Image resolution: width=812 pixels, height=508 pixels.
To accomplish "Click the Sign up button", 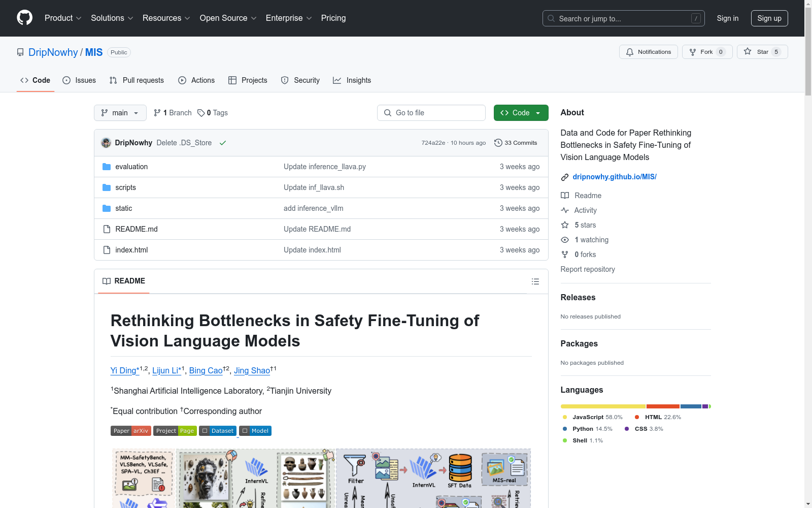I will point(769,18).
